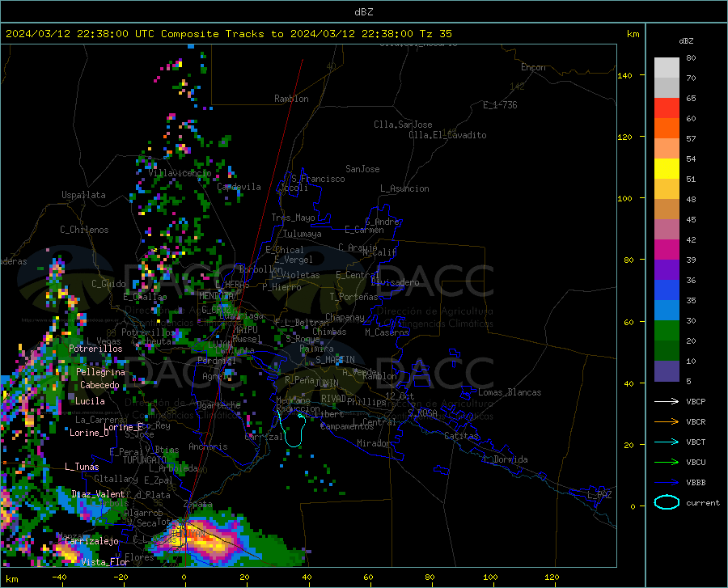Image resolution: width=728 pixels, height=588 pixels.
Task: Click the JUNIN label
Action: coord(327,383)
